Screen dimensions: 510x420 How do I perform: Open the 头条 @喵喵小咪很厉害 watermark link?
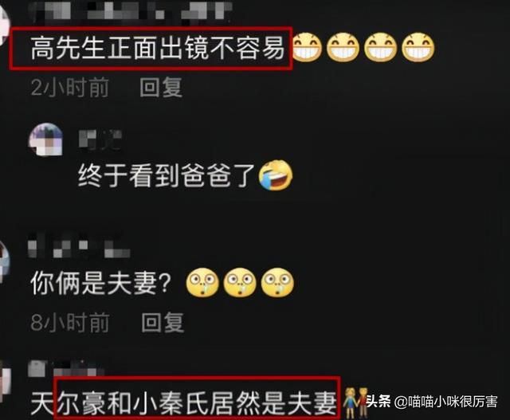432,402
